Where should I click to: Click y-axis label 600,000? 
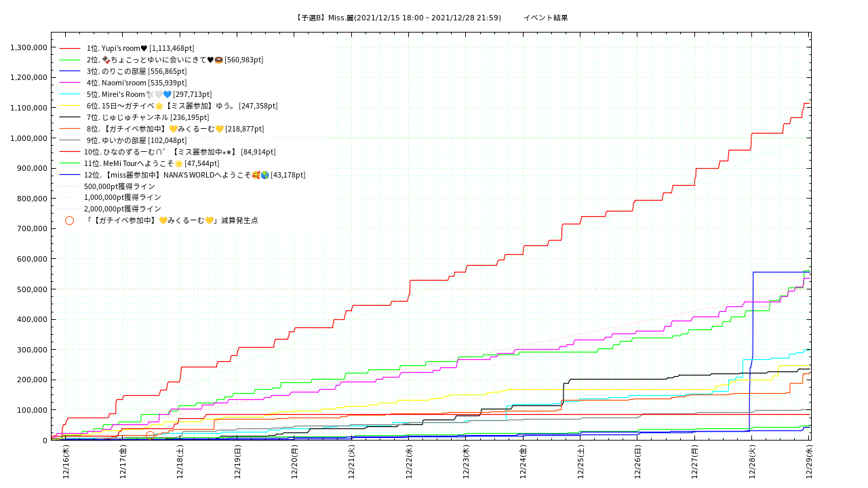pos(33,259)
